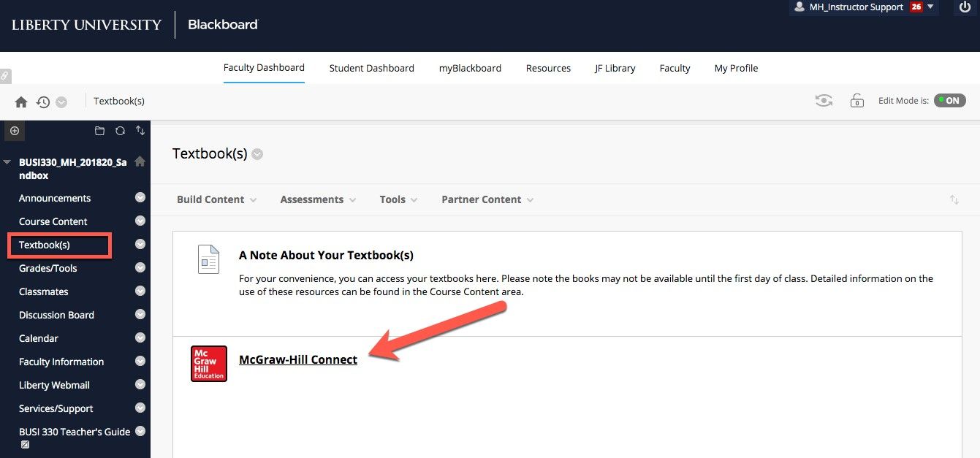Image resolution: width=980 pixels, height=458 pixels.
Task: Toggle Edit Mode ON switch
Action: pos(949,101)
